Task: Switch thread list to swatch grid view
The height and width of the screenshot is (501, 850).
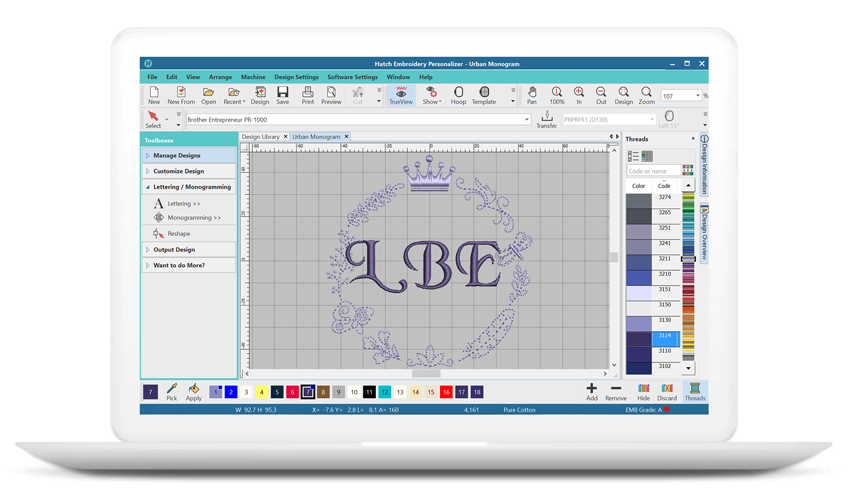Action: point(647,156)
